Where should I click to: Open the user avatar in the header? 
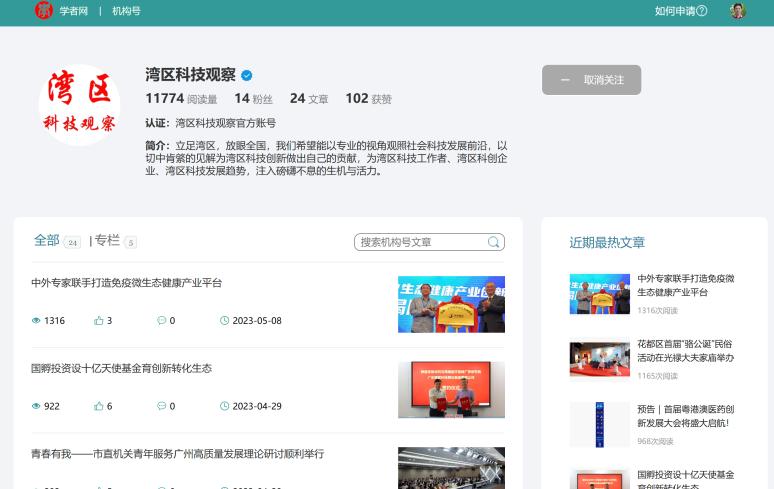pyautogui.click(x=737, y=11)
